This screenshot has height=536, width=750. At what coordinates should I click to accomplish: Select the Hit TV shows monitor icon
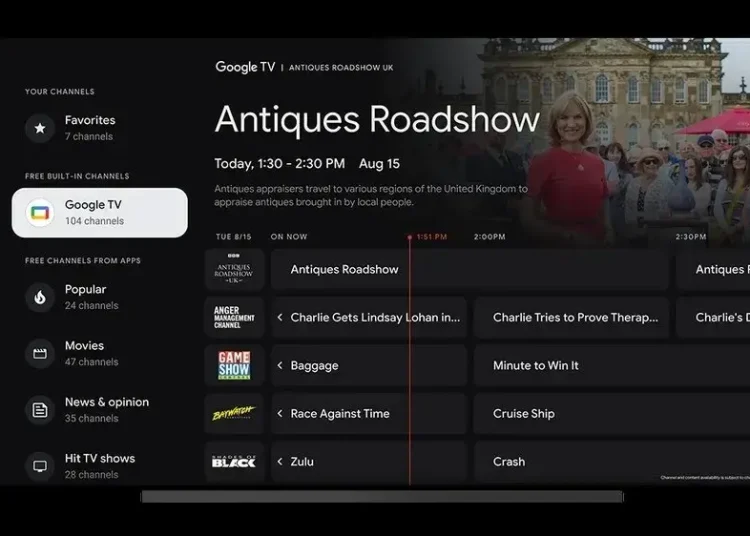coord(40,466)
